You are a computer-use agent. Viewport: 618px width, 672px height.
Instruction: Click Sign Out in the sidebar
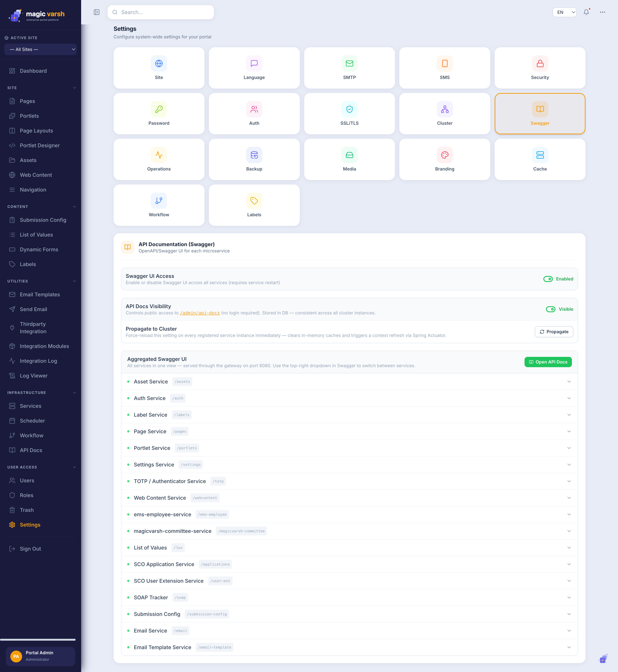(x=40, y=549)
